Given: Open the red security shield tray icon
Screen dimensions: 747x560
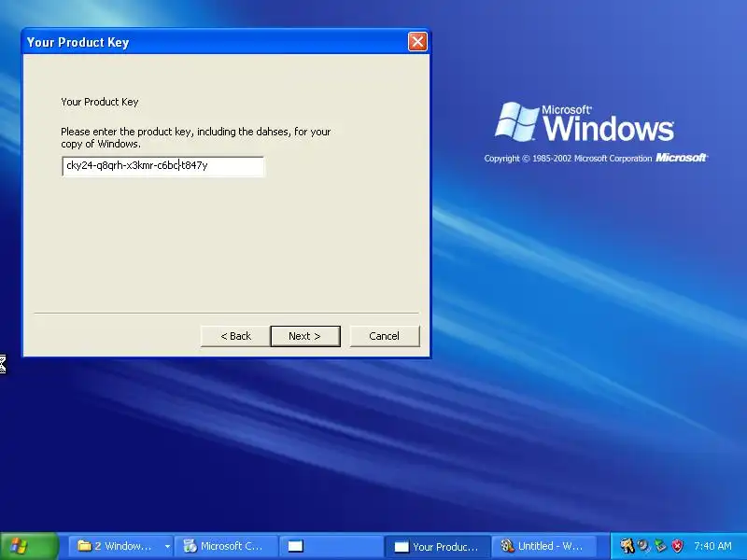Looking at the screenshot, I should (677, 546).
